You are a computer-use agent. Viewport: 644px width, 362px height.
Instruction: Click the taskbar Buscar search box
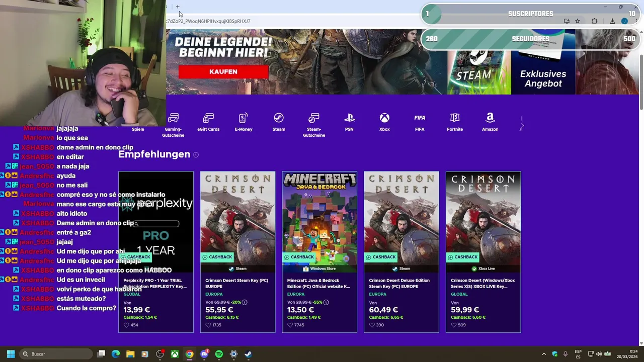tap(56, 354)
